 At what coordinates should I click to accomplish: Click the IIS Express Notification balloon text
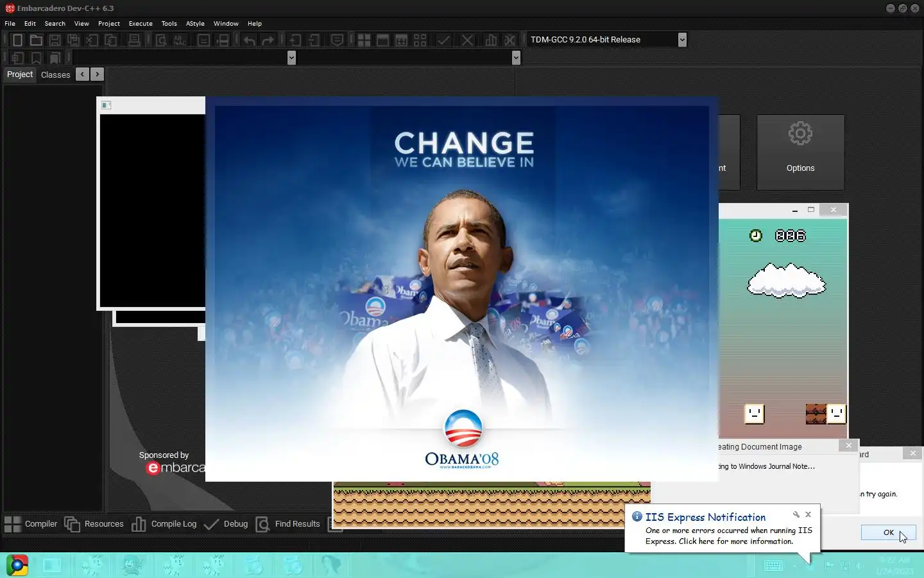tap(728, 536)
